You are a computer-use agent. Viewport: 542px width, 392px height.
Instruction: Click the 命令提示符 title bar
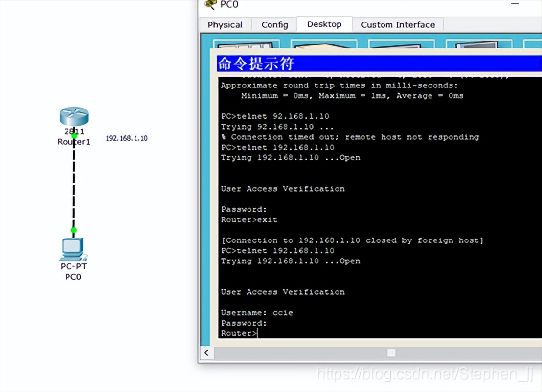pyautogui.click(x=379, y=64)
